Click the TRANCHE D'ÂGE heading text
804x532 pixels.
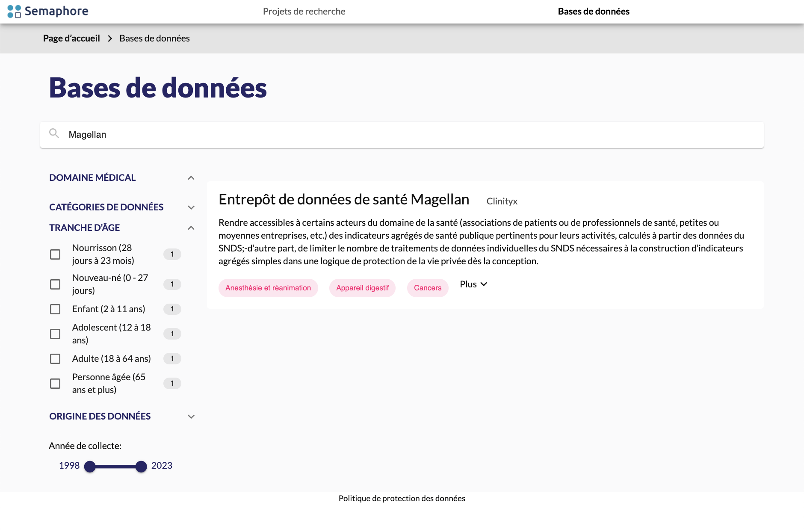coord(84,228)
